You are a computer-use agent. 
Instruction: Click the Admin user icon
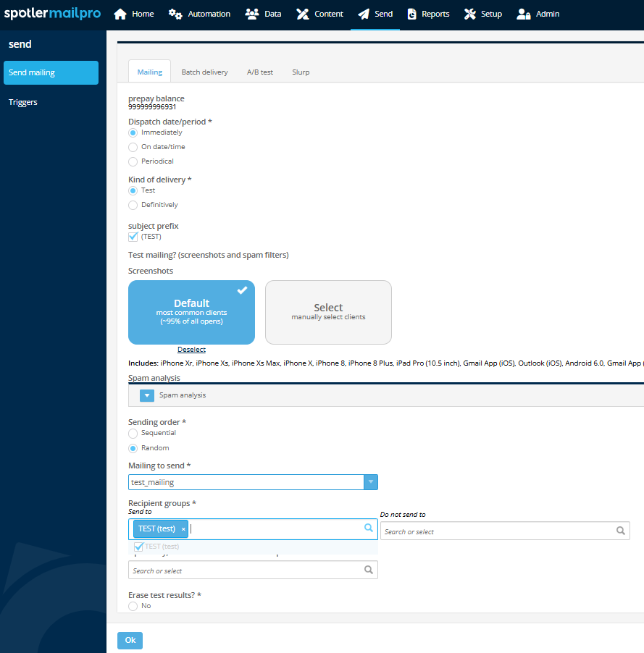[x=524, y=14]
